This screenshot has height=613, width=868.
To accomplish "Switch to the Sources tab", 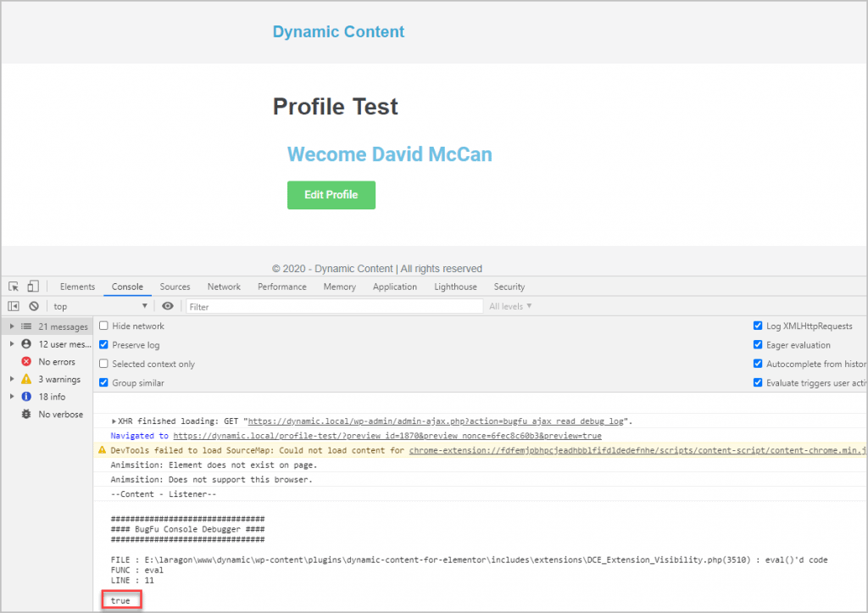I will point(175,287).
